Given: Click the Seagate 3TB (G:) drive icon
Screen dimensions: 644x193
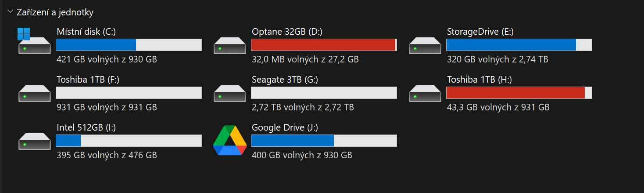Looking at the screenshot, I should pyautogui.click(x=229, y=93).
